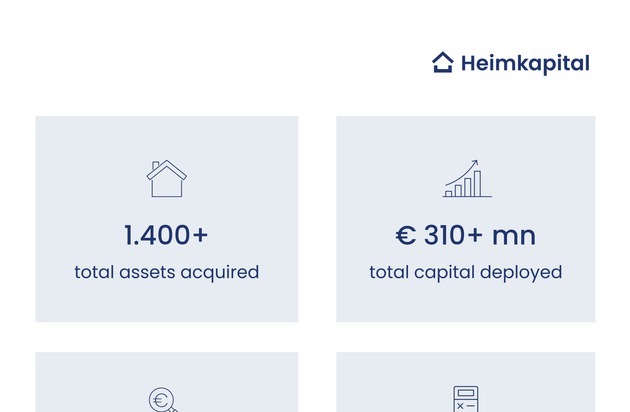Click the "total capital deployed" label
Image resolution: width=630 pixels, height=412 pixels.
tap(466, 272)
